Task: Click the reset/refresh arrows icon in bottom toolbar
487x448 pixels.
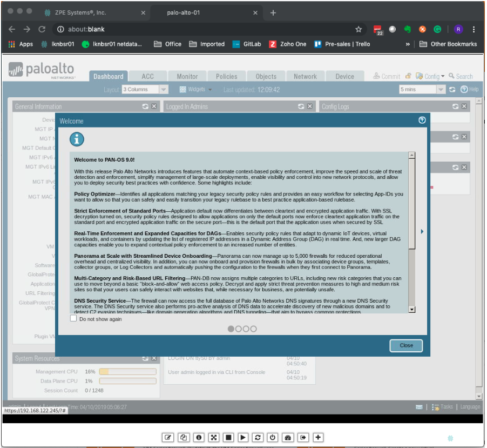Action: (258, 437)
